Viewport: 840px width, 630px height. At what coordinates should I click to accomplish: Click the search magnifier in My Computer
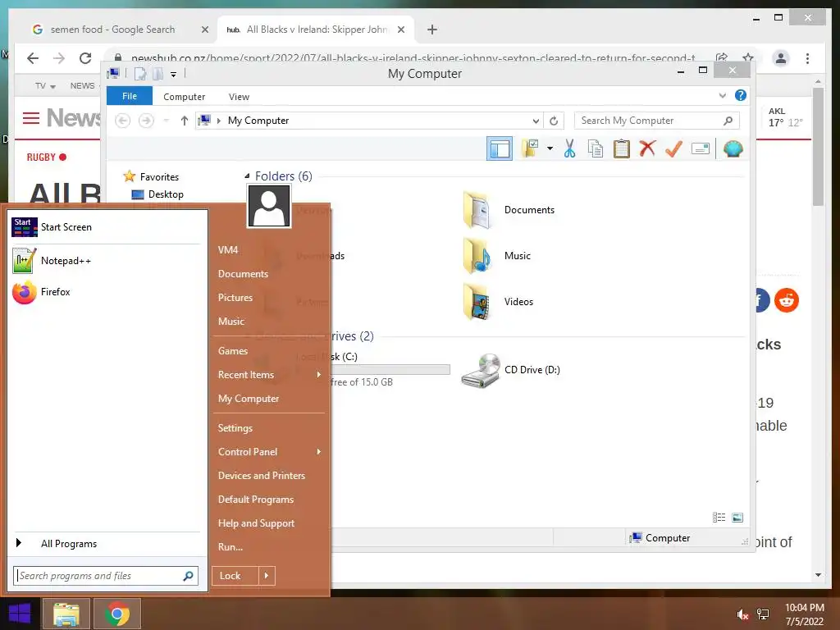728,121
